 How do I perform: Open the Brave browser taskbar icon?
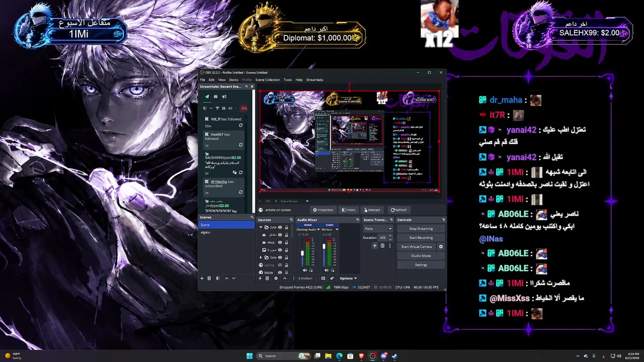(x=361, y=356)
